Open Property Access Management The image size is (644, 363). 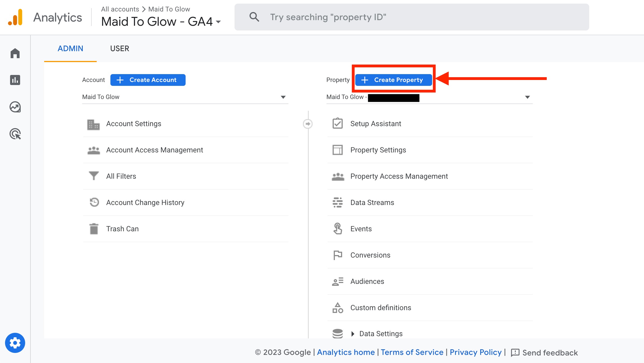(430, 176)
